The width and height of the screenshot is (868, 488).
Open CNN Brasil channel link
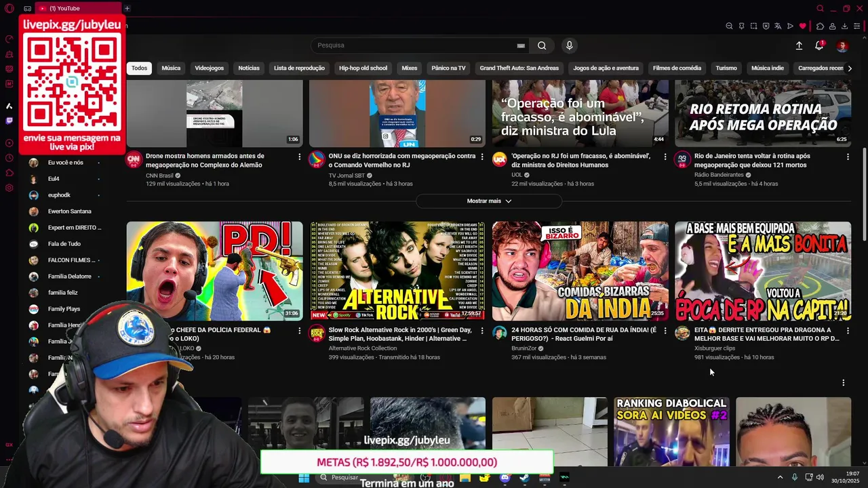159,175
